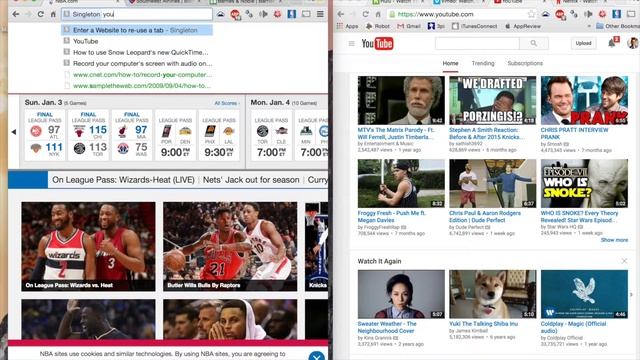Image resolution: width=640 pixels, height=360 pixels.
Task: Select 'Record your computer's screen with audio' suggestion
Action: pos(137,64)
